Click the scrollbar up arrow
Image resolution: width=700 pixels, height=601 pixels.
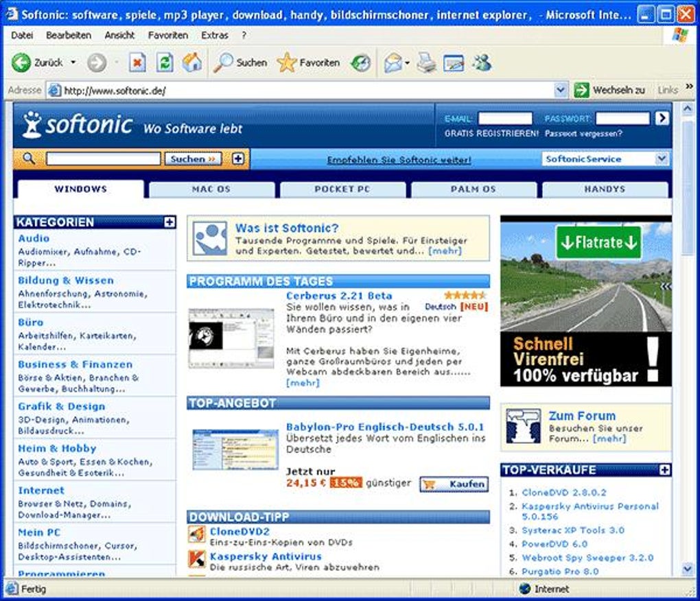(x=688, y=108)
